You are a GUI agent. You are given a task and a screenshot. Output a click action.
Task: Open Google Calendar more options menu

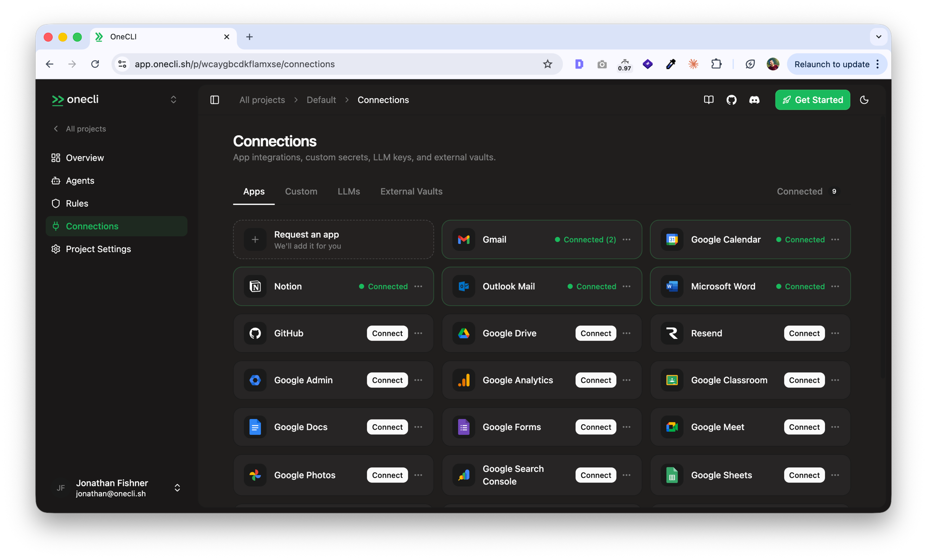[x=835, y=240]
